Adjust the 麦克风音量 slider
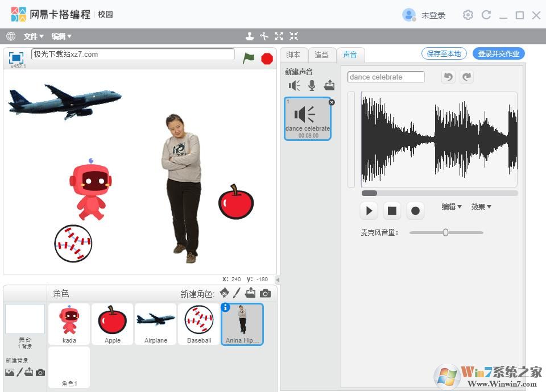Image resolution: width=546 pixels, height=392 pixels. click(445, 232)
